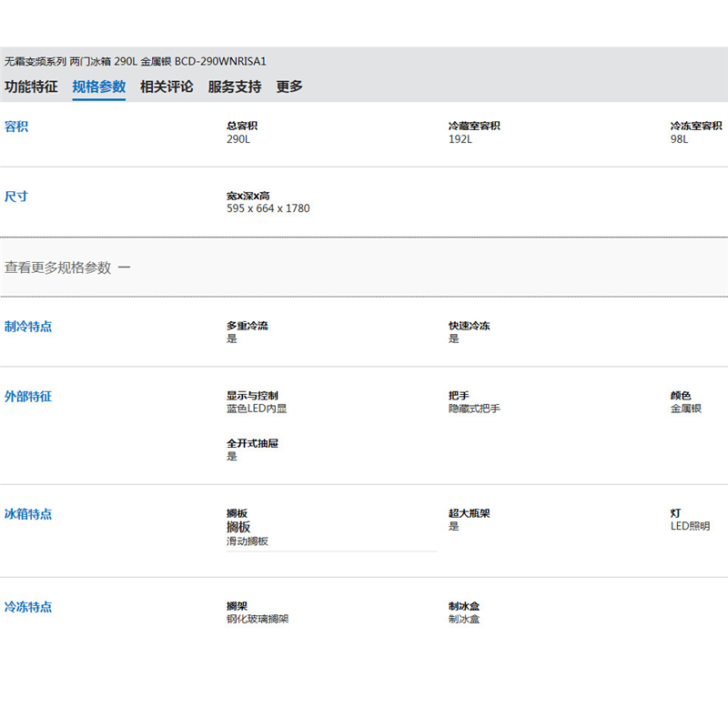Viewport: 728px width, 728px height.
Task: Click the 192L value
Action: (x=460, y=139)
